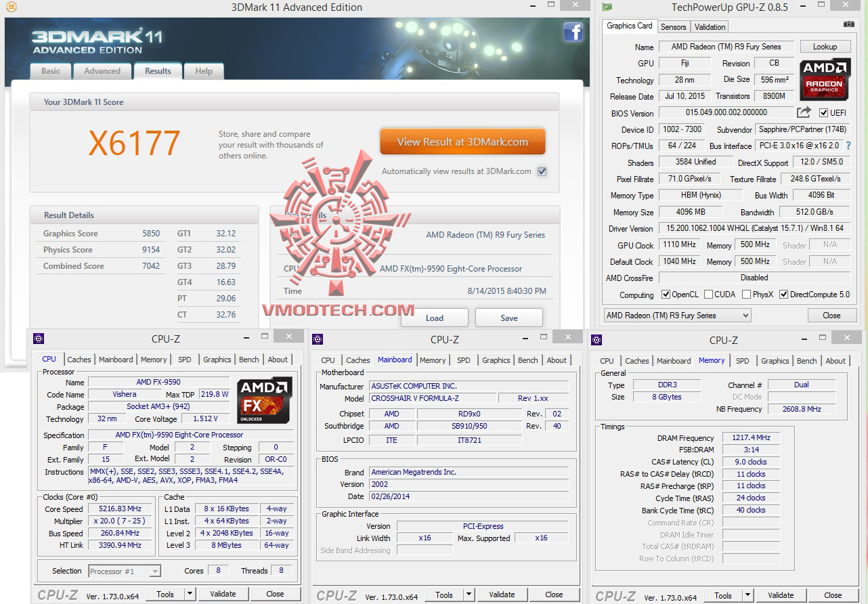
Task: Open the SPD tab in CPU-Z
Action: pos(184,360)
